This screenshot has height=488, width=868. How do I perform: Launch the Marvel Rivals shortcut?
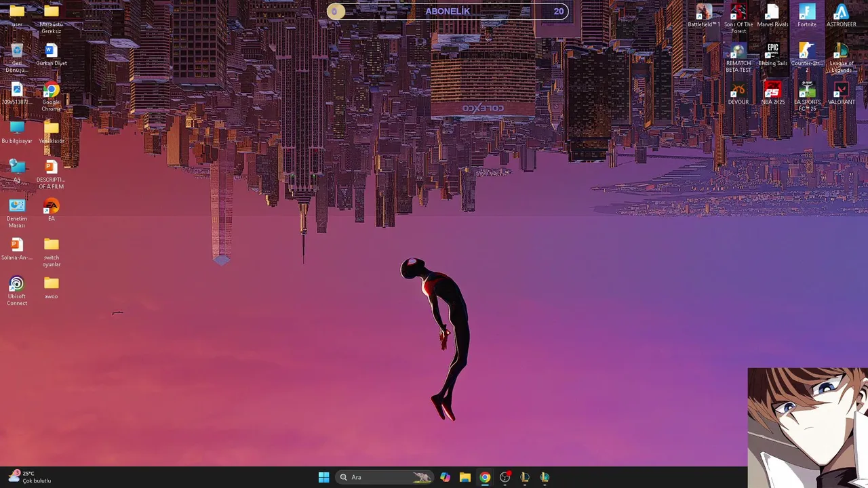coord(772,15)
